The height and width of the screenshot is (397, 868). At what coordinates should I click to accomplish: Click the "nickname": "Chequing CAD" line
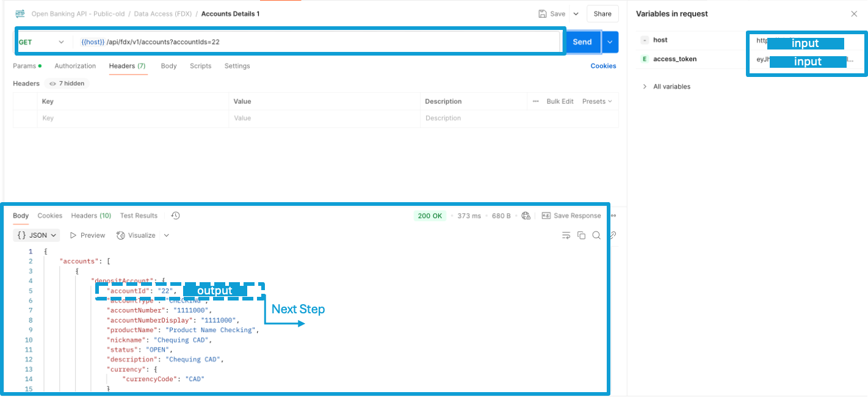click(x=159, y=340)
